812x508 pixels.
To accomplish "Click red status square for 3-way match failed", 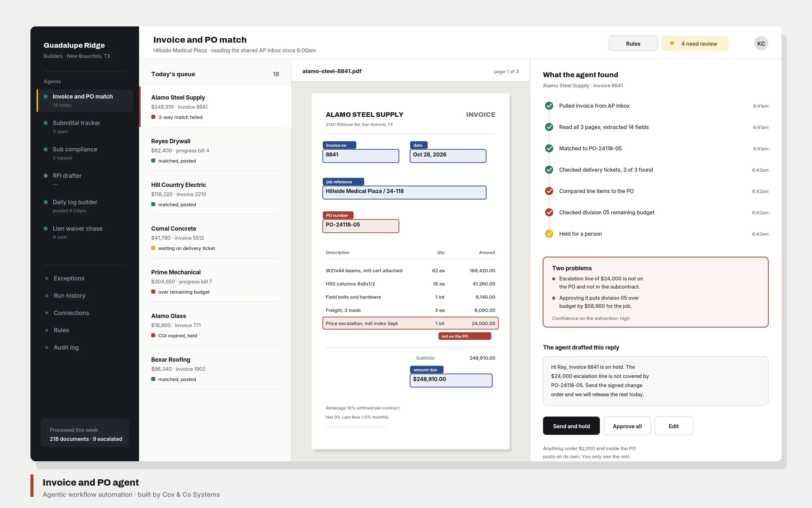I will tap(153, 117).
